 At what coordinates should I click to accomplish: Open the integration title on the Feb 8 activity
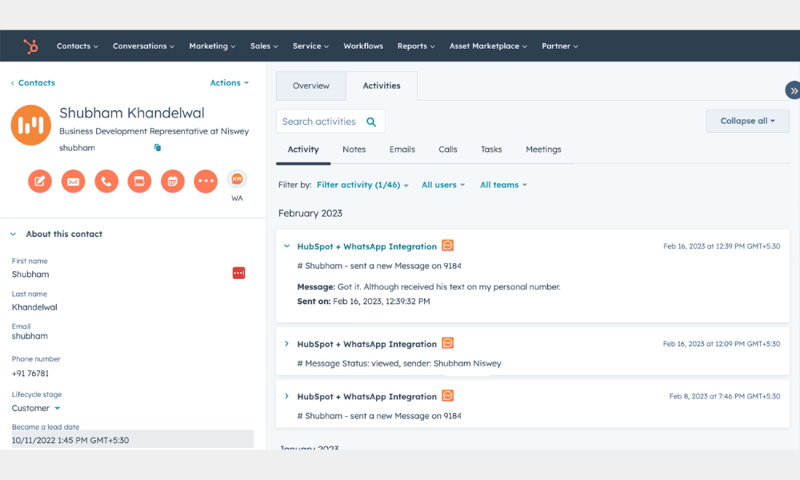pos(367,397)
